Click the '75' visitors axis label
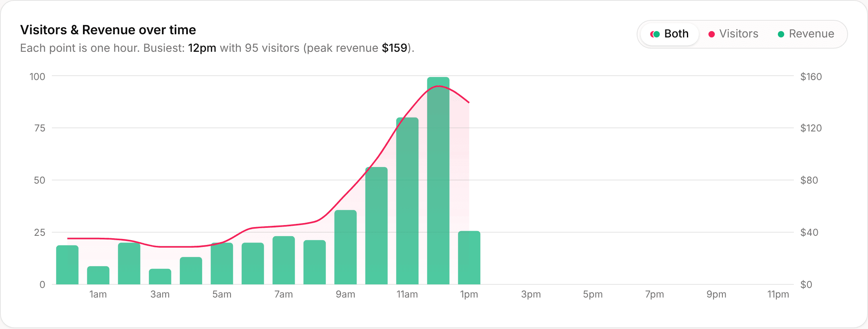This screenshot has height=329, width=868. click(40, 128)
